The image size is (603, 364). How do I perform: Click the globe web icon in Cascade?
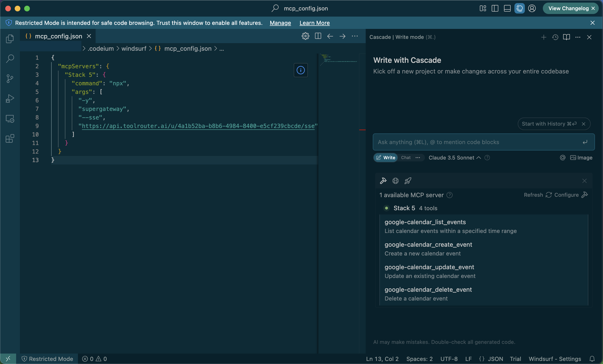click(396, 181)
